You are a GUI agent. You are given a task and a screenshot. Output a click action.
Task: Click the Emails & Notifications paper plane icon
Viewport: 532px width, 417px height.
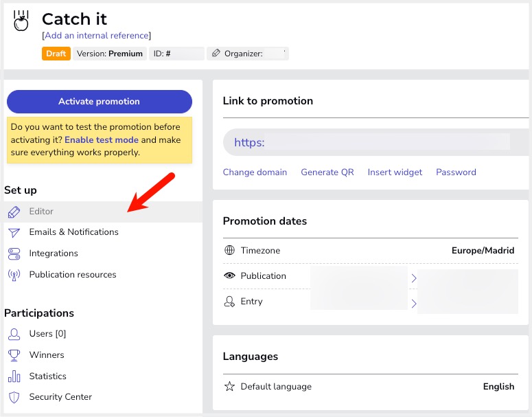click(x=14, y=232)
